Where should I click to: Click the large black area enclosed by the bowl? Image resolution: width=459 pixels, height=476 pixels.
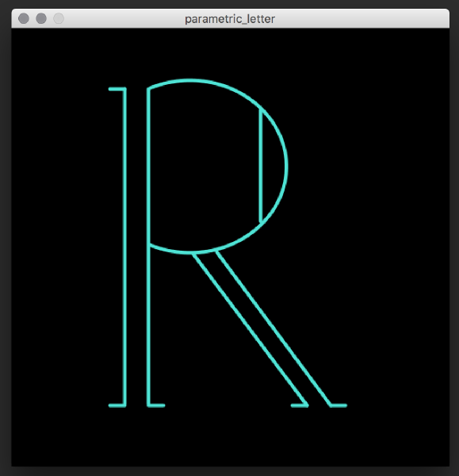click(205, 167)
